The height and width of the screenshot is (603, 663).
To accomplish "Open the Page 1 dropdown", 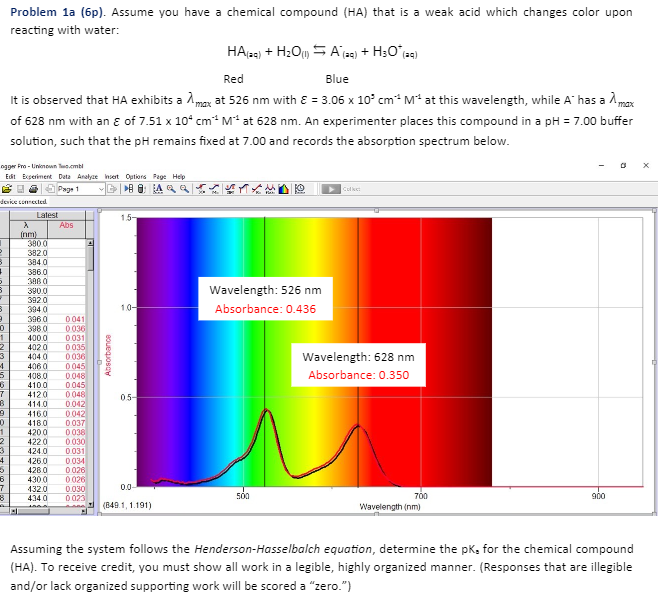I will click(81, 189).
